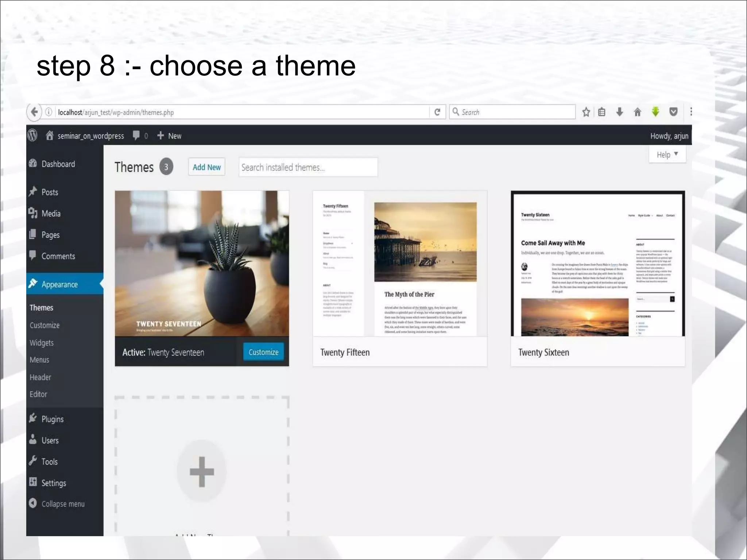Click the browser Search box
The height and width of the screenshot is (560, 747).
(x=512, y=112)
